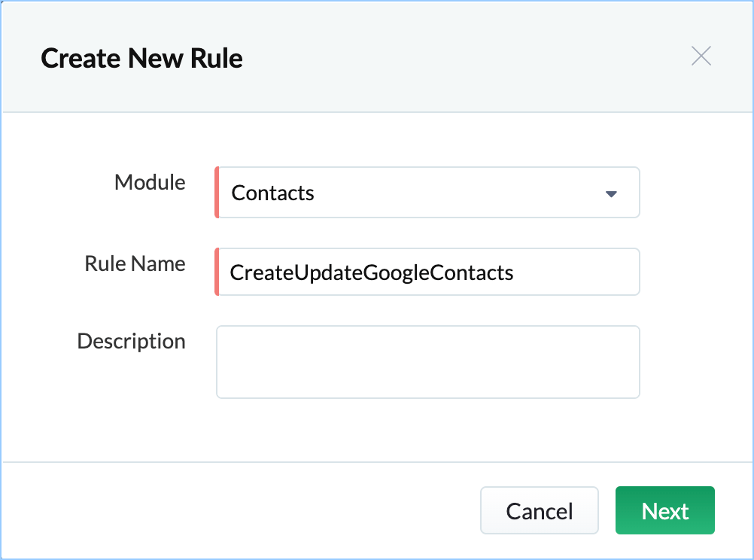The height and width of the screenshot is (560, 754).
Task: Click the CreateUpdateGoogleContacts text
Action: click(372, 272)
